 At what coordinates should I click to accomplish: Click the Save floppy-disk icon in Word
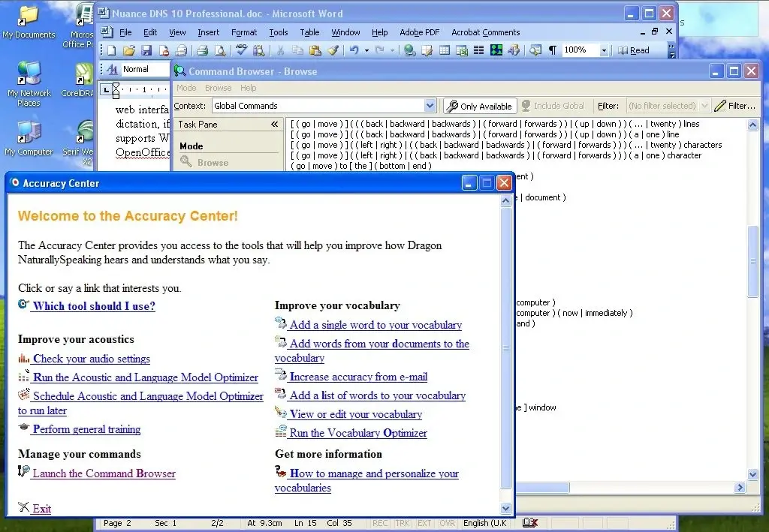coord(146,50)
